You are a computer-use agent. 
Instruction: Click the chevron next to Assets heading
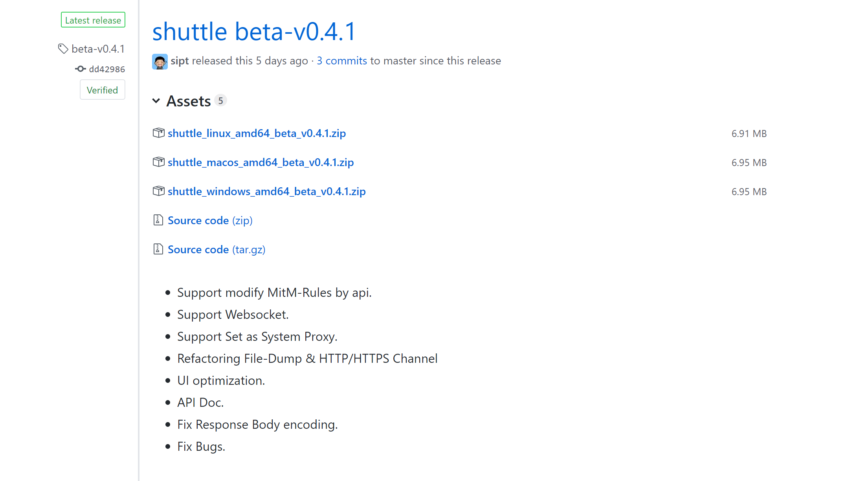(156, 101)
